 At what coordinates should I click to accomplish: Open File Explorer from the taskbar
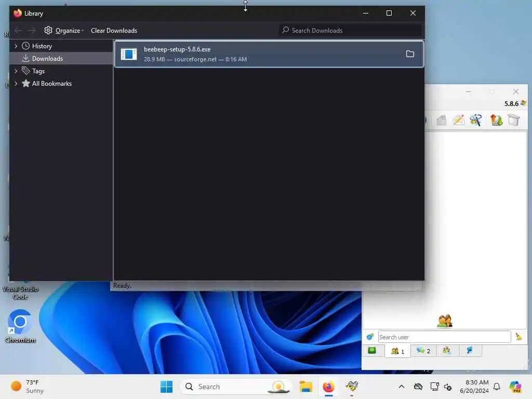[x=305, y=387]
